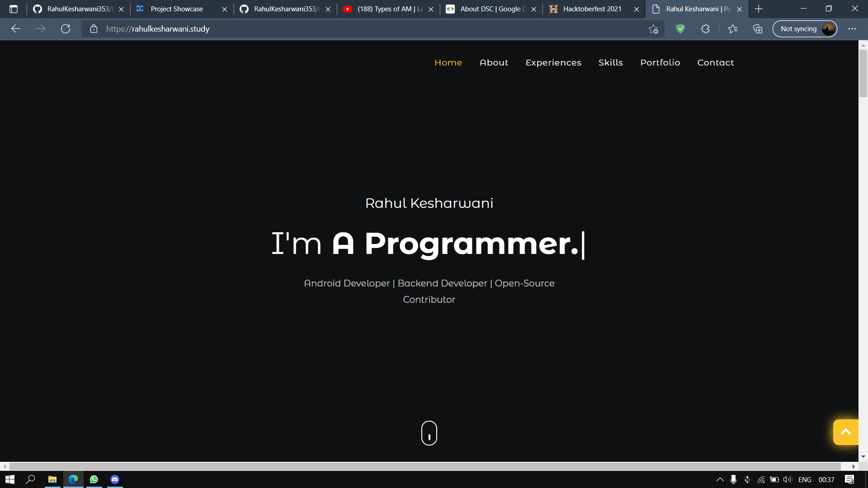Open WhatsApp from the taskbar
This screenshot has height=488, width=868.
94,479
